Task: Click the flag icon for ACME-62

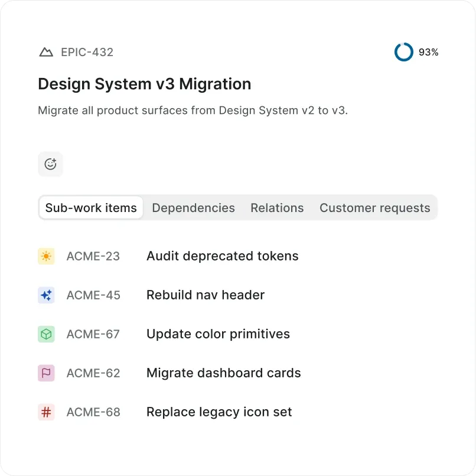Action: click(46, 373)
